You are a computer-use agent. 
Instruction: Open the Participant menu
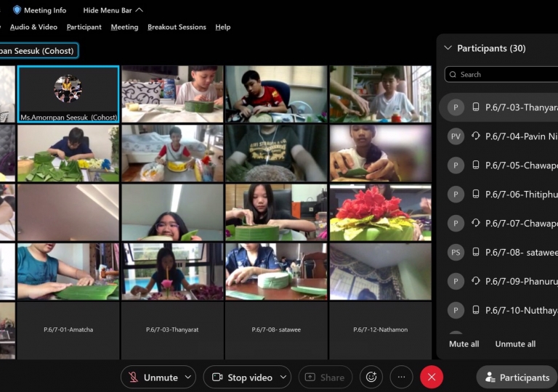point(84,27)
